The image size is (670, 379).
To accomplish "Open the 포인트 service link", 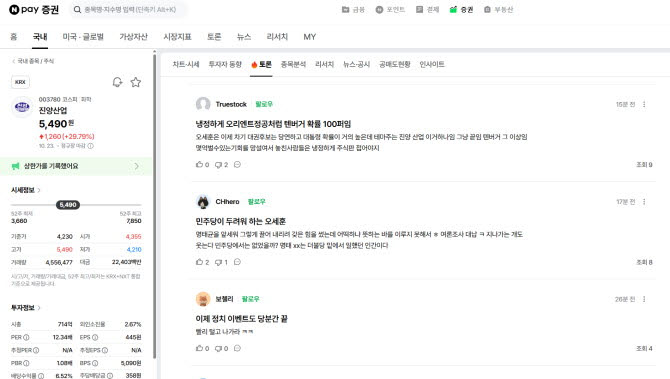I will pyautogui.click(x=390, y=9).
